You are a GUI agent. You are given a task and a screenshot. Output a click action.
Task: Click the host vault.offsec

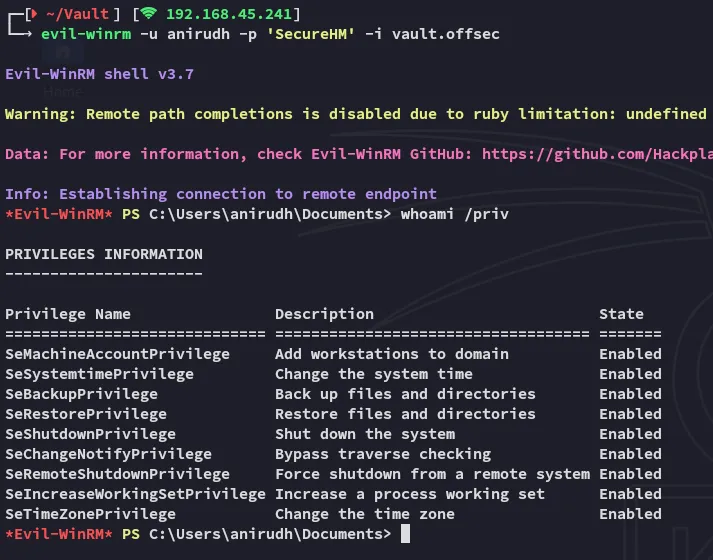click(x=446, y=34)
